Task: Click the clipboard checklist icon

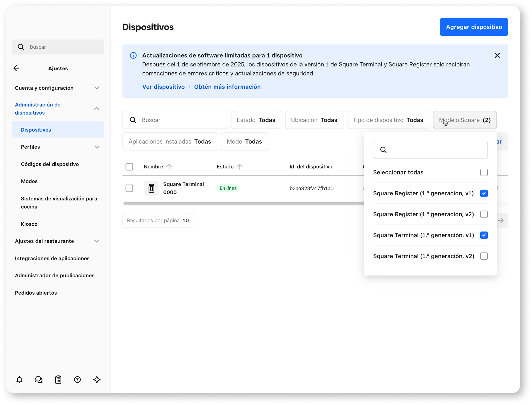Action: (x=58, y=380)
